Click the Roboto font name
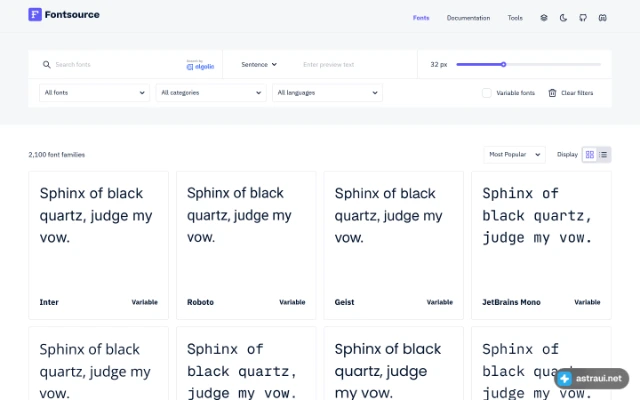This screenshot has height=400, width=640. (x=200, y=302)
